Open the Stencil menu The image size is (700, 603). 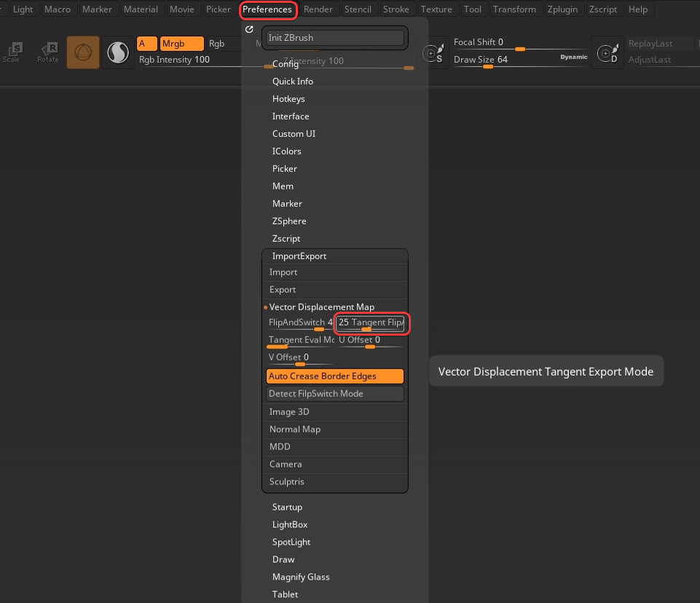click(x=358, y=9)
